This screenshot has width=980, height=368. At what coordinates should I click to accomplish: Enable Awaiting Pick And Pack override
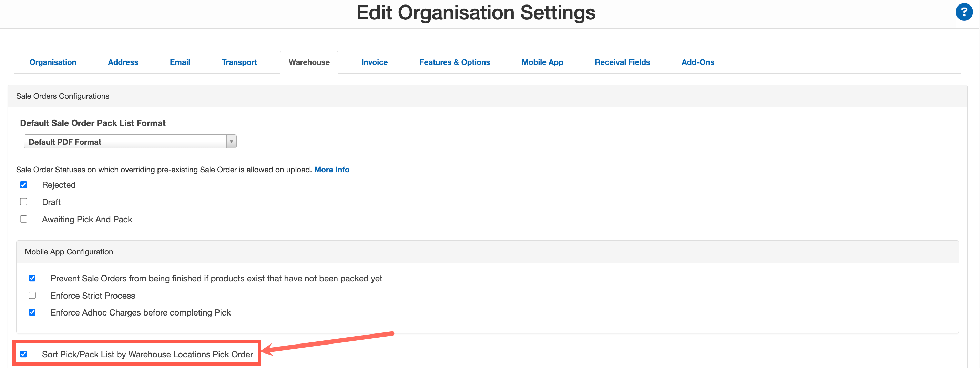[x=23, y=219]
